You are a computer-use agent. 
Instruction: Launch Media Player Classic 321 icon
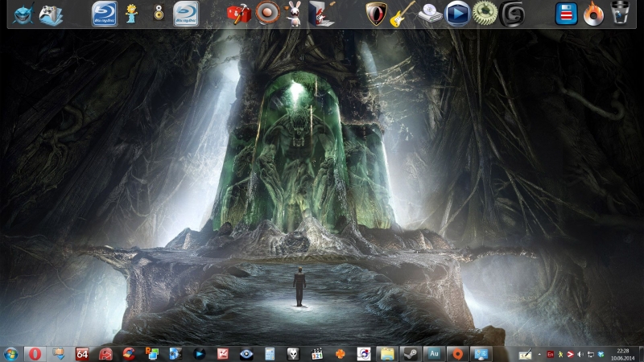[316, 354]
